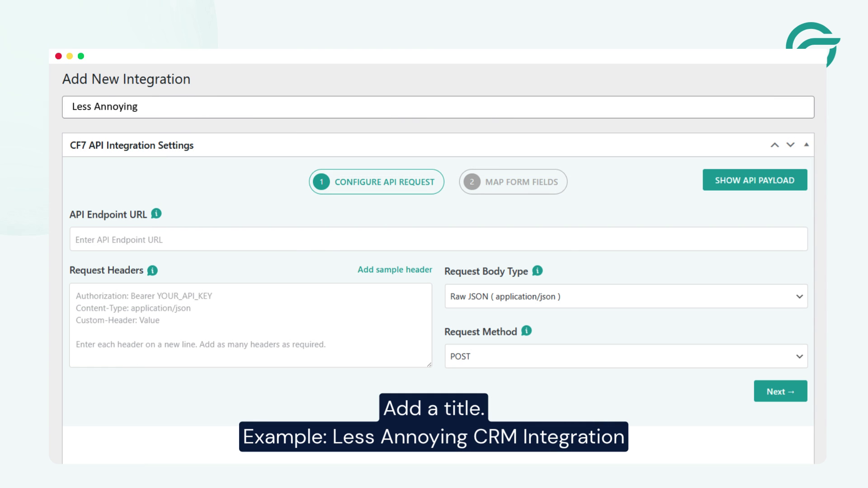Click into the API Endpoint URL field
The width and height of the screenshot is (868, 488).
pyautogui.click(x=438, y=239)
